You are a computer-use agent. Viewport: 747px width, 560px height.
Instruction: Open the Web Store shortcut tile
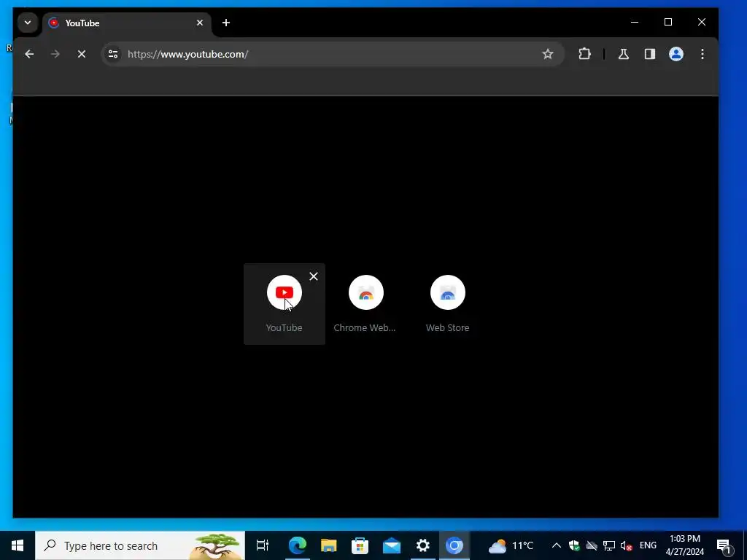pyautogui.click(x=447, y=303)
